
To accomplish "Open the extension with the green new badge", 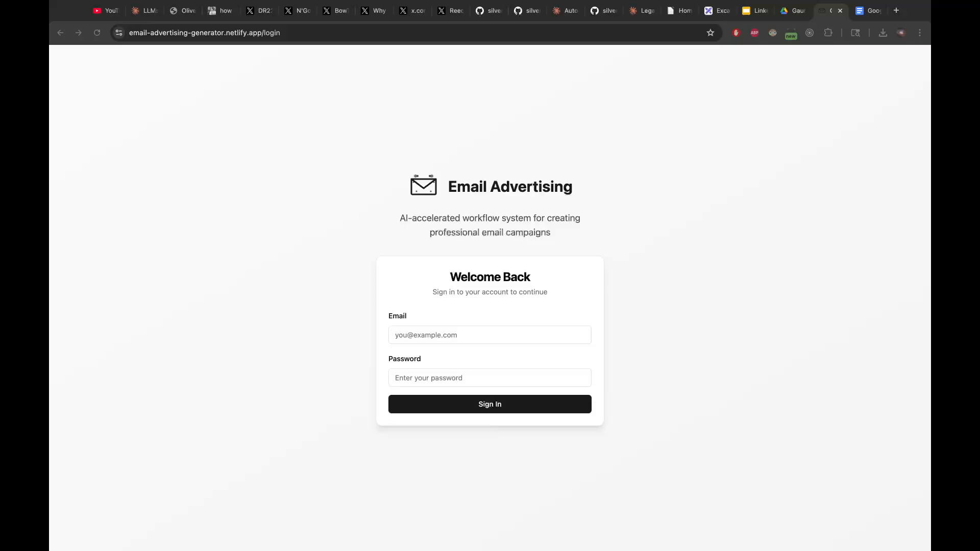I will tap(791, 33).
